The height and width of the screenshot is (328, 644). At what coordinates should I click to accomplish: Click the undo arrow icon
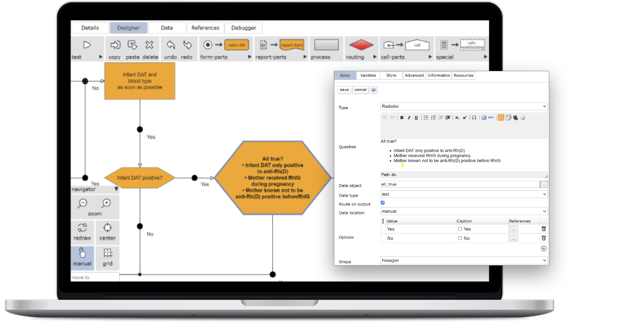pyautogui.click(x=171, y=45)
